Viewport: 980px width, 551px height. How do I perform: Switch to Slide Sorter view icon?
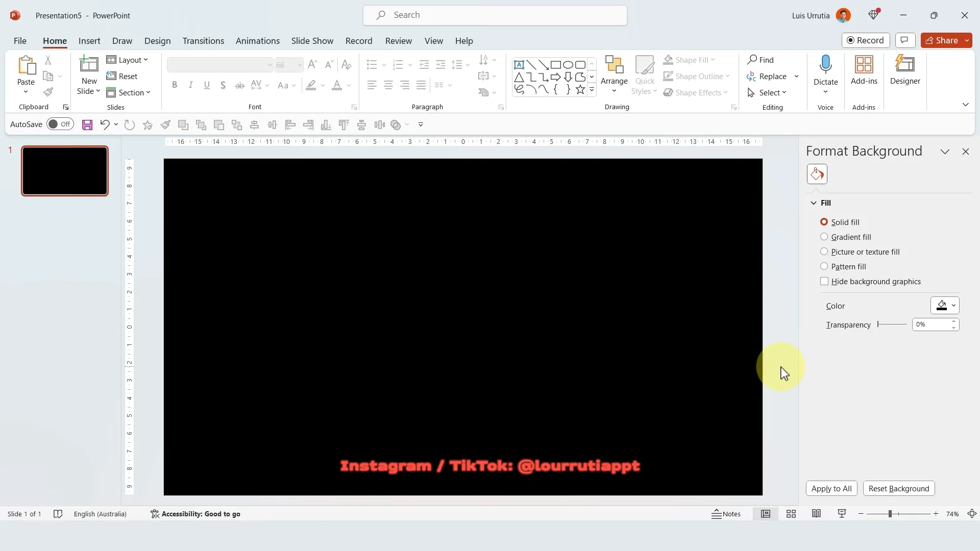(791, 514)
